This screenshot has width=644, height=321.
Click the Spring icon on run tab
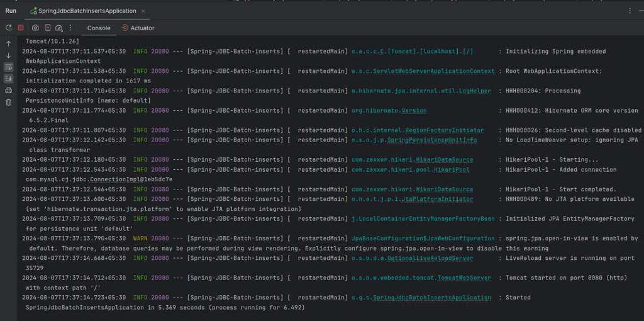pyautogui.click(x=34, y=11)
